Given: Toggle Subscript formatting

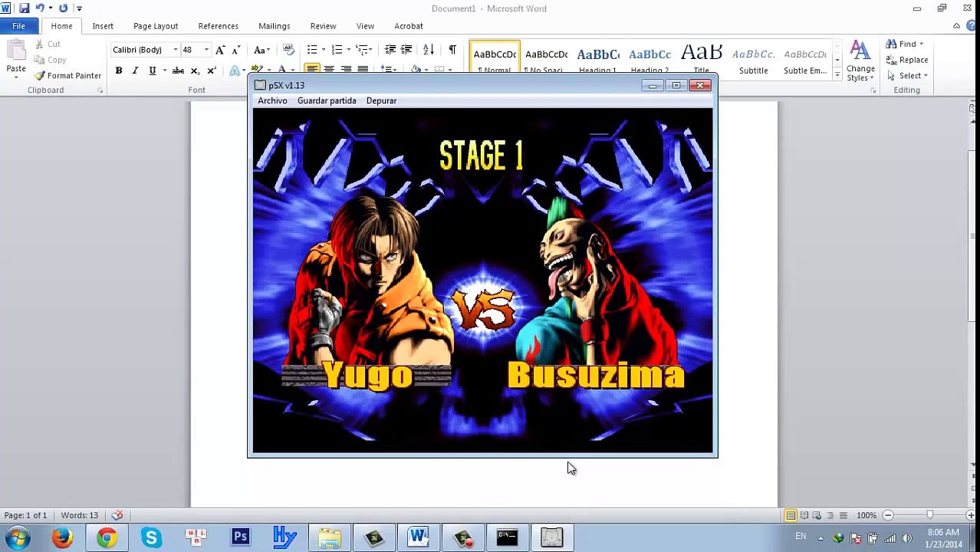Looking at the screenshot, I should point(195,71).
